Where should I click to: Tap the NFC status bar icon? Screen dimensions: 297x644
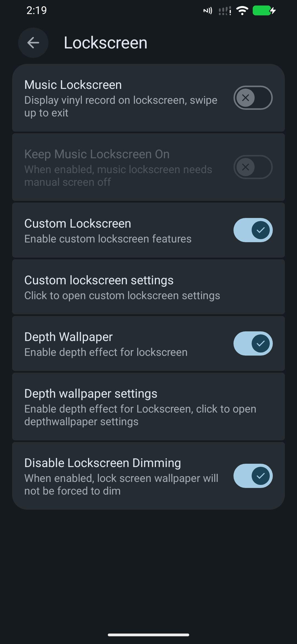[208, 11]
